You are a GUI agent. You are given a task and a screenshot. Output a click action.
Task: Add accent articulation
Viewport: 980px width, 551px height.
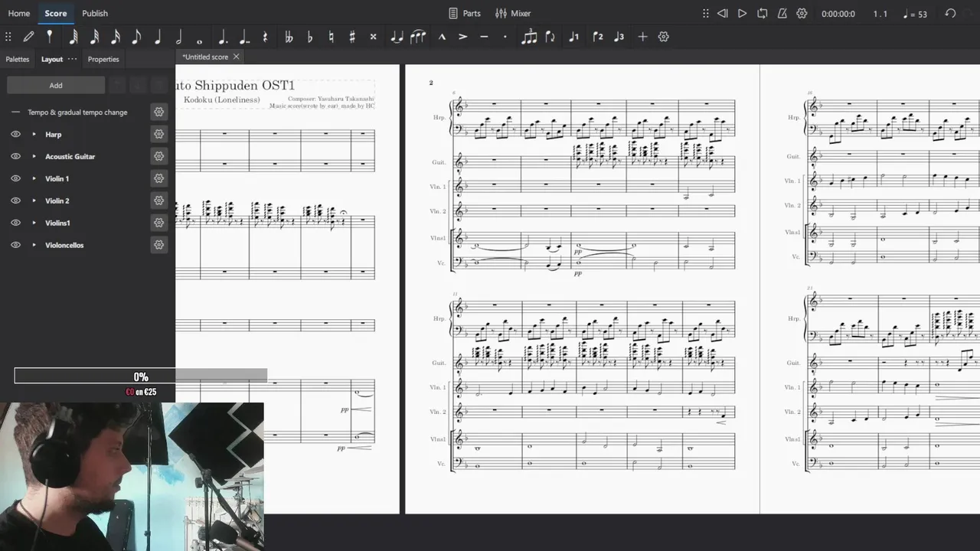coord(463,37)
